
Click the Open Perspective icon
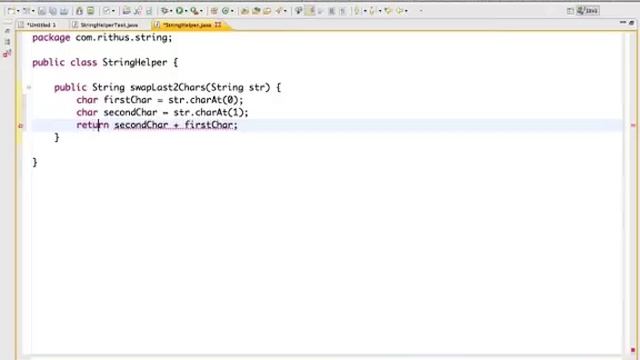(x=570, y=11)
